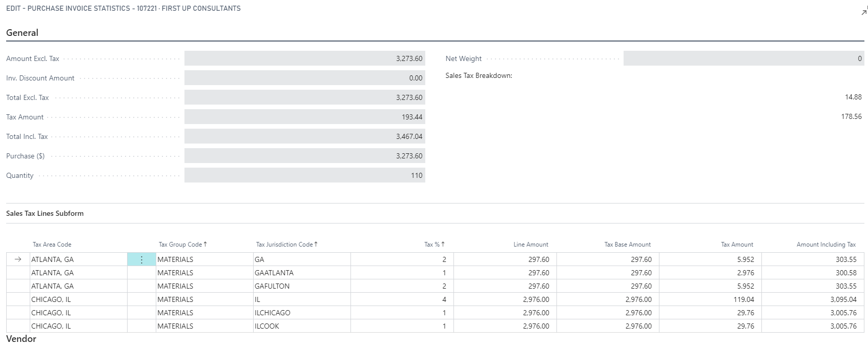
Task: Open the Sales Tax Lines Subform heading
Action: click(x=45, y=213)
